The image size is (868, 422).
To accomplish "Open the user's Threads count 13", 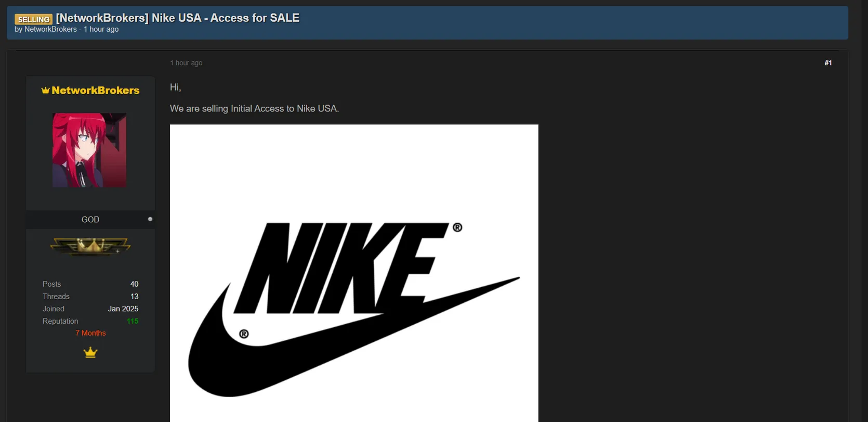I will pyautogui.click(x=135, y=297).
